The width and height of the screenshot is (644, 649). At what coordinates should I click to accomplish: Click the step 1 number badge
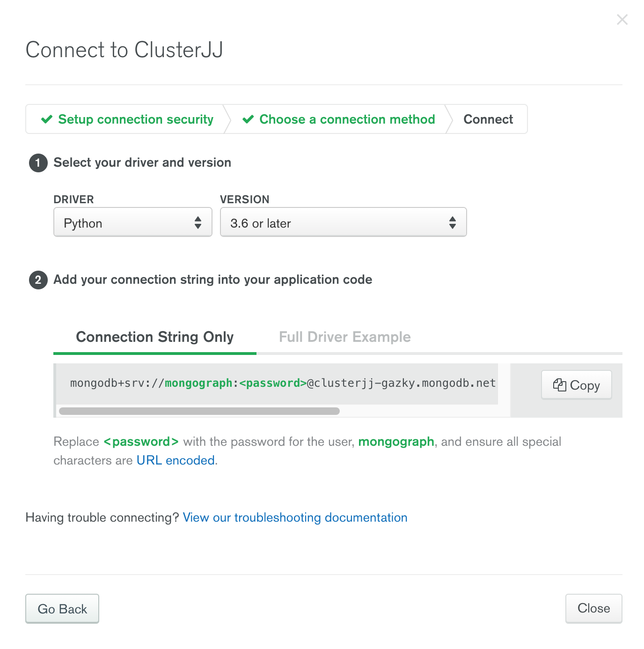pyautogui.click(x=38, y=163)
